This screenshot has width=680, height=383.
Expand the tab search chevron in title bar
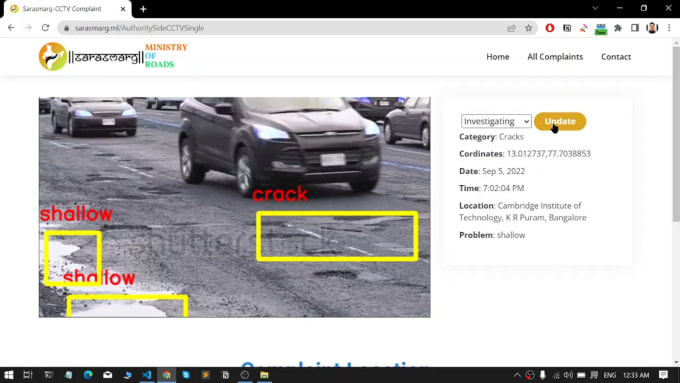point(595,8)
